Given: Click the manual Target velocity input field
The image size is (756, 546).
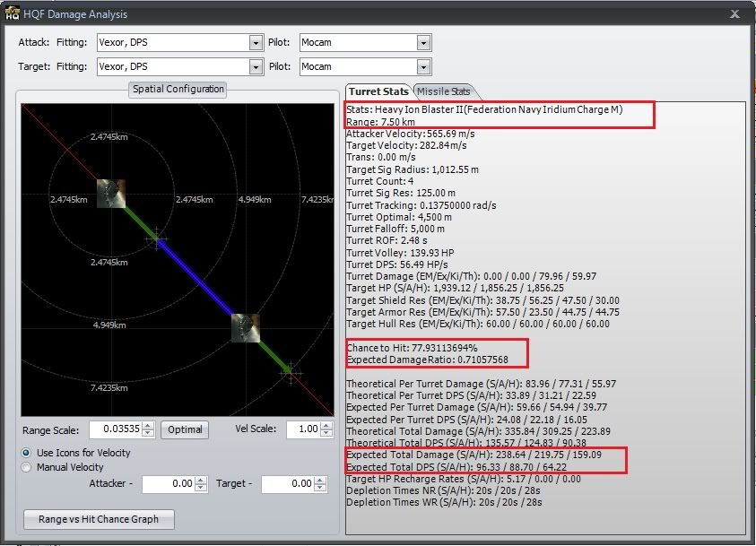Looking at the screenshot, I should [x=288, y=484].
